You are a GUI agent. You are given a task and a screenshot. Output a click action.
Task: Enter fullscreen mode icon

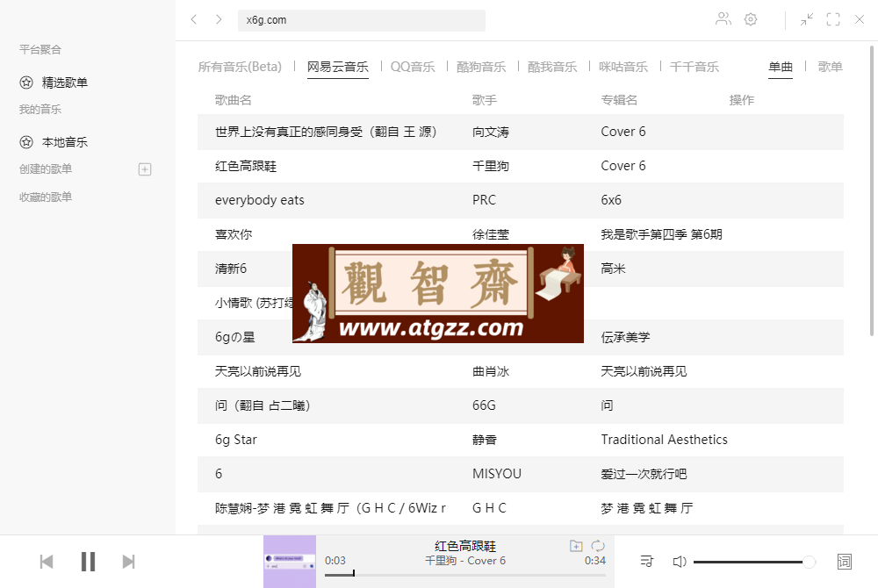(x=833, y=19)
